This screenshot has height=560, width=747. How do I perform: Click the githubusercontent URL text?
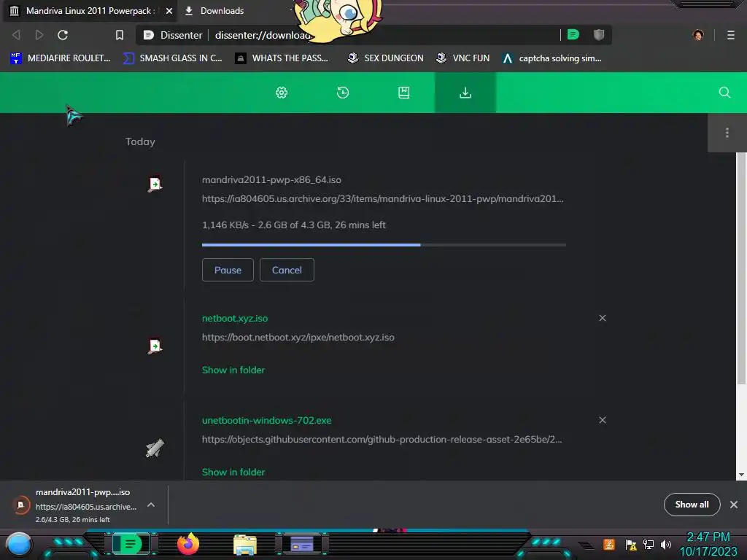point(382,439)
